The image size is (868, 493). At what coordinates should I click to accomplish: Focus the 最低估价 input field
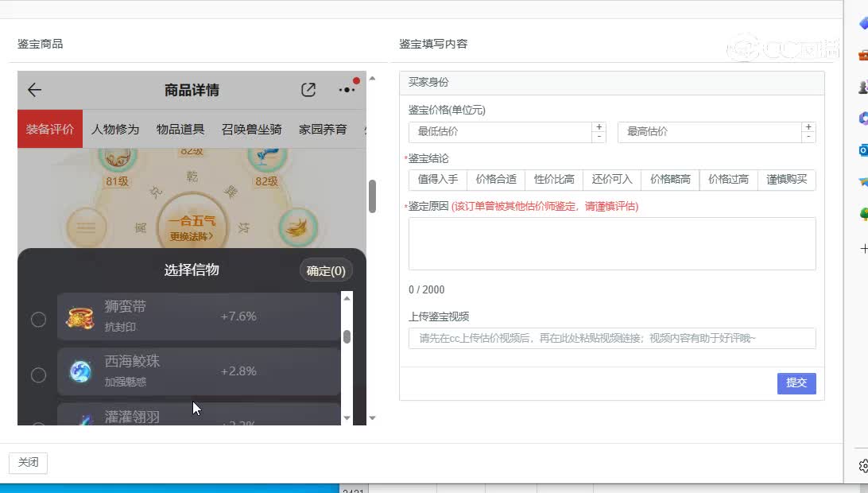(x=501, y=132)
